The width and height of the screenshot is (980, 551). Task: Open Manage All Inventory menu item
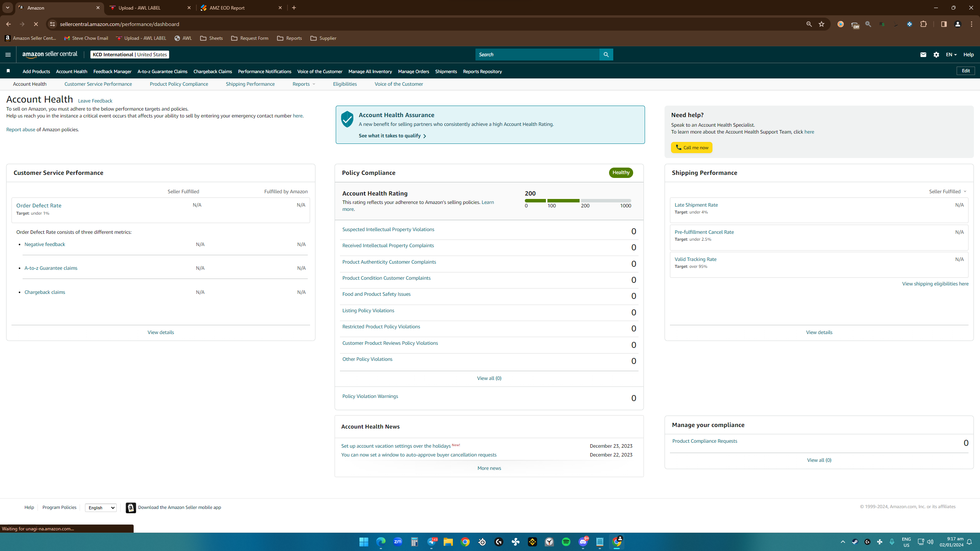point(370,72)
